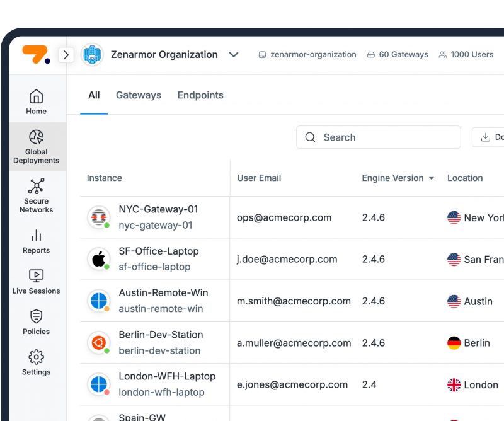Click the Berlin location text
Screen dimensions: 504x421
coord(477,343)
